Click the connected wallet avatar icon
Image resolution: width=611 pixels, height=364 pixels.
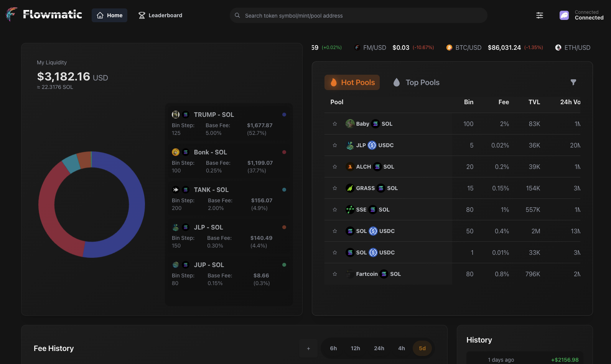(x=564, y=15)
